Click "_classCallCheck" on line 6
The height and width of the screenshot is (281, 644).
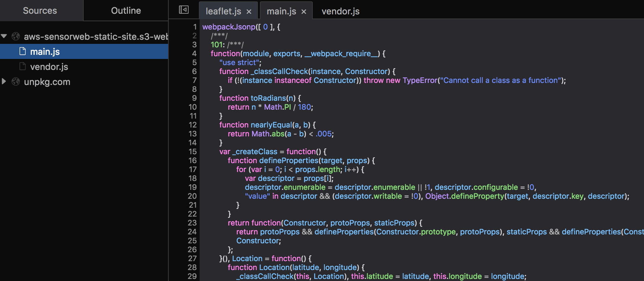click(279, 71)
